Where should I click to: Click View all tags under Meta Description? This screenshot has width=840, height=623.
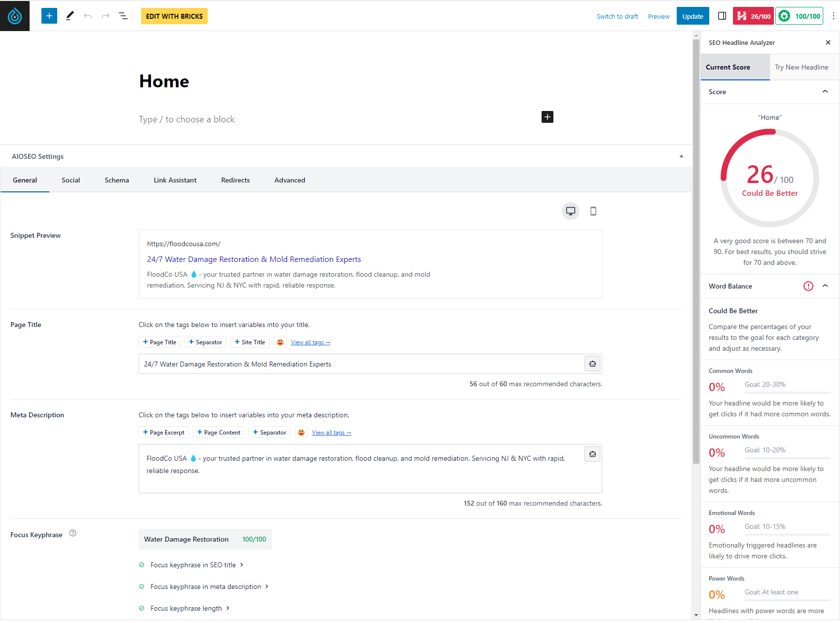point(331,433)
